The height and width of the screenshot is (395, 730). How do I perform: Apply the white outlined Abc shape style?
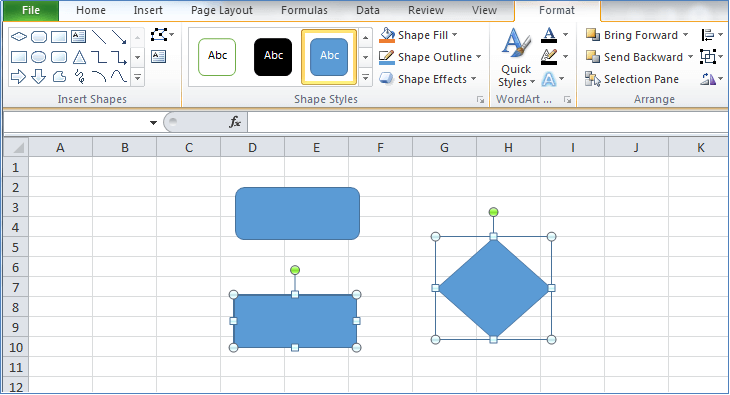pos(217,57)
